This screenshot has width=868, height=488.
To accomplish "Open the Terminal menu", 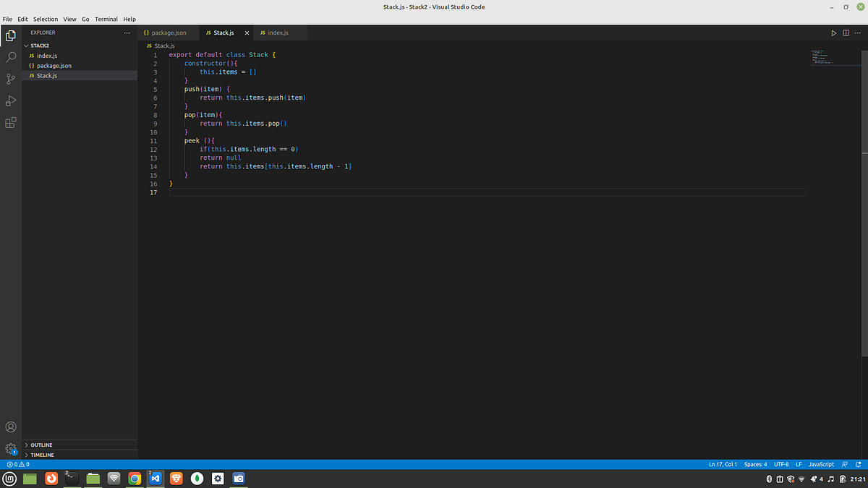I will click(106, 19).
